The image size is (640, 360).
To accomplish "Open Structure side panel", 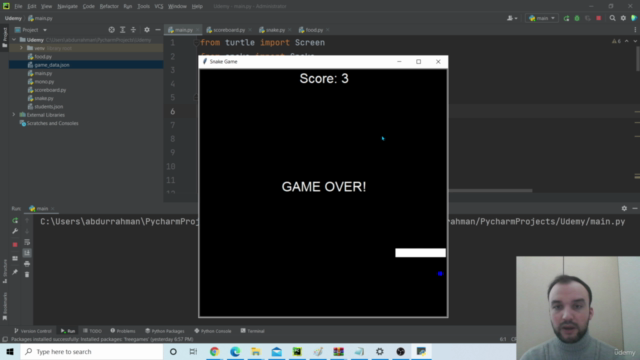I will 5,271.
